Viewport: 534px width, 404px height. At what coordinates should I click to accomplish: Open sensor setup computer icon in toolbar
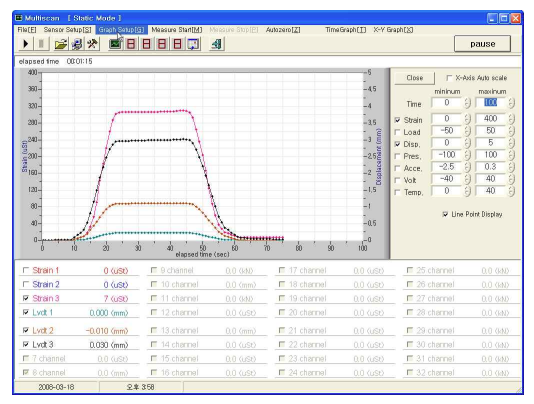point(77,44)
